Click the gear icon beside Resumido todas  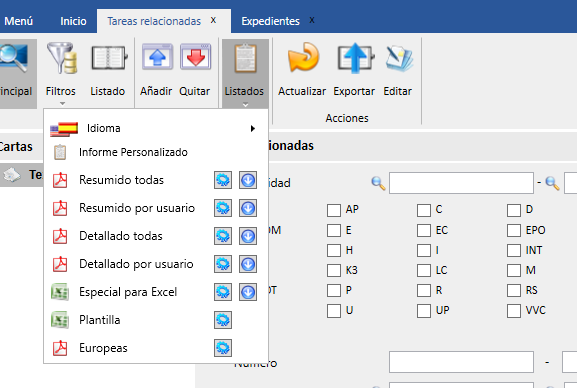(223, 180)
